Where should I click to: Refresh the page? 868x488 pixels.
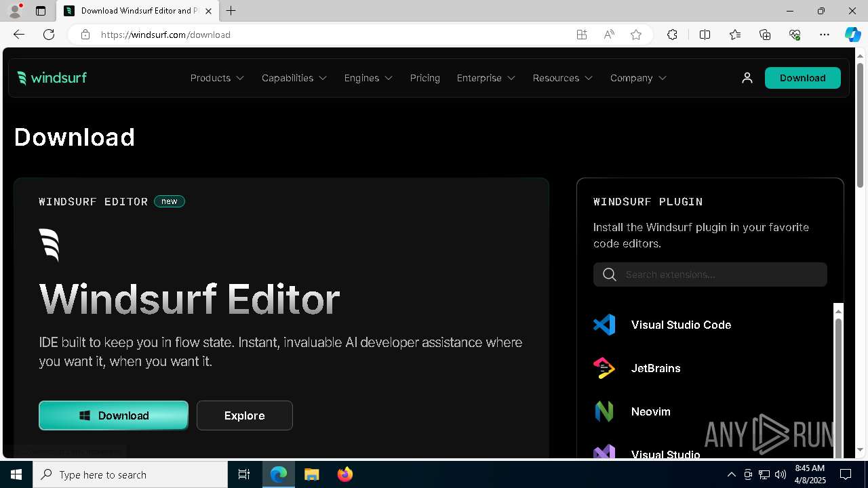49,35
